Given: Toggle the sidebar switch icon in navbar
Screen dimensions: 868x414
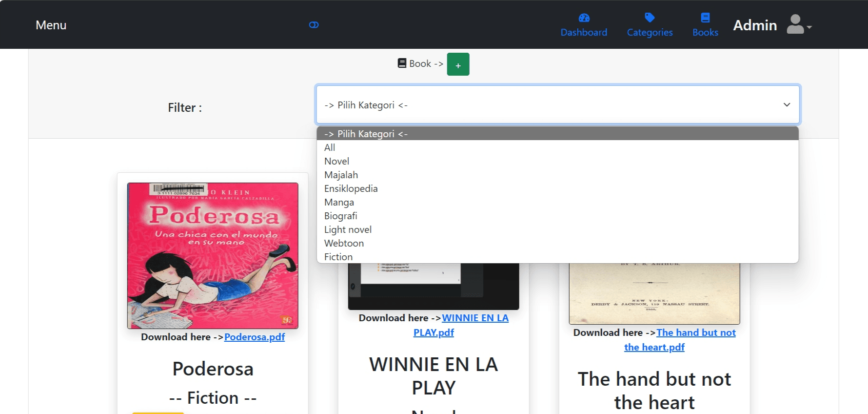Looking at the screenshot, I should pyautogui.click(x=314, y=25).
